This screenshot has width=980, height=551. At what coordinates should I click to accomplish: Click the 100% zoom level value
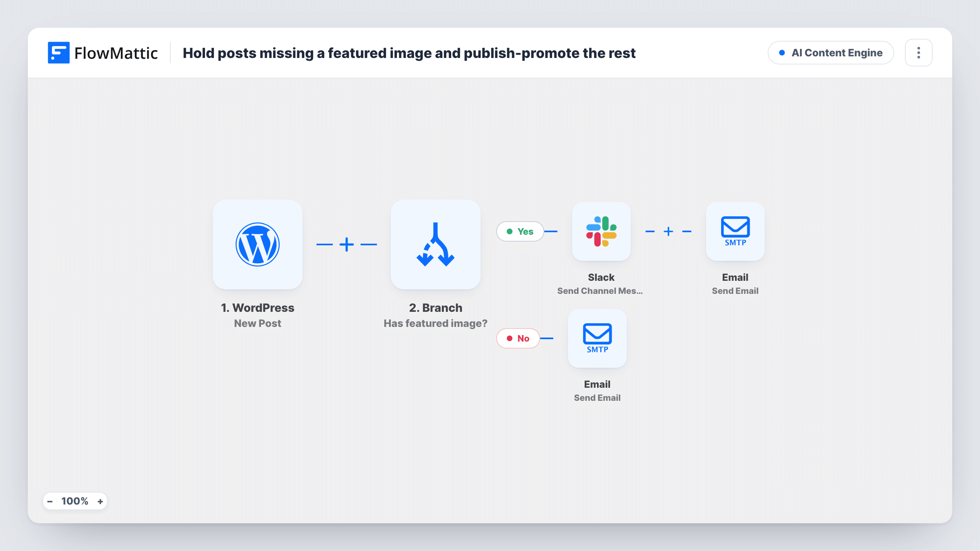tap(75, 501)
